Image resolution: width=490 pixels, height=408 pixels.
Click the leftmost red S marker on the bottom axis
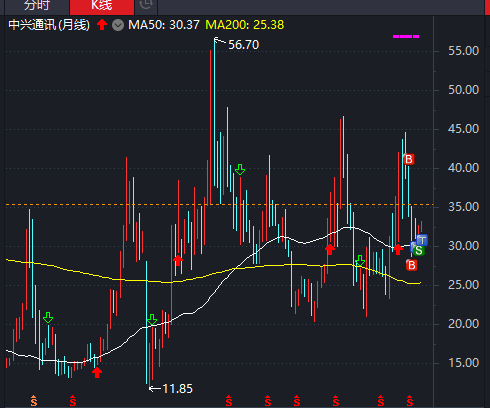[x=73, y=401]
